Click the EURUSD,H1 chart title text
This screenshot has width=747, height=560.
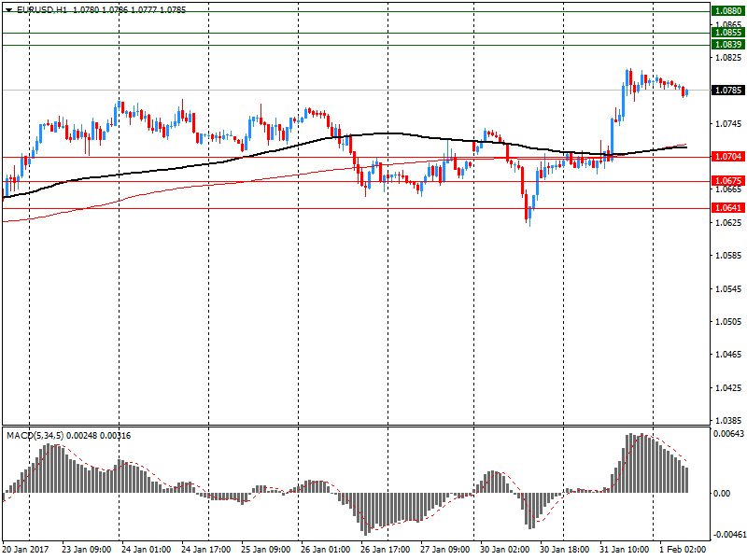41,10
